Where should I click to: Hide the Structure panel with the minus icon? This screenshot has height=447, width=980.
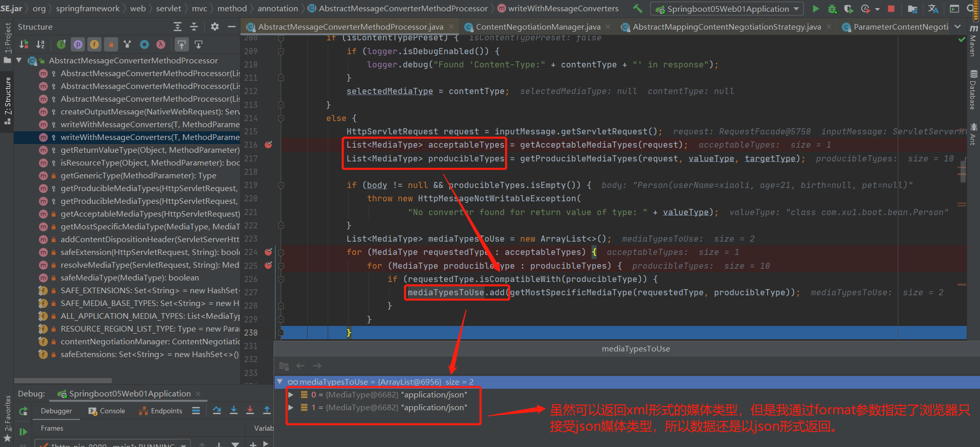point(231,27)
